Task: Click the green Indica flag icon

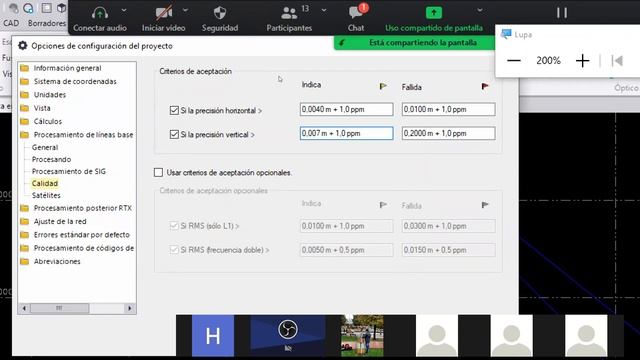Action: point(383,86)
